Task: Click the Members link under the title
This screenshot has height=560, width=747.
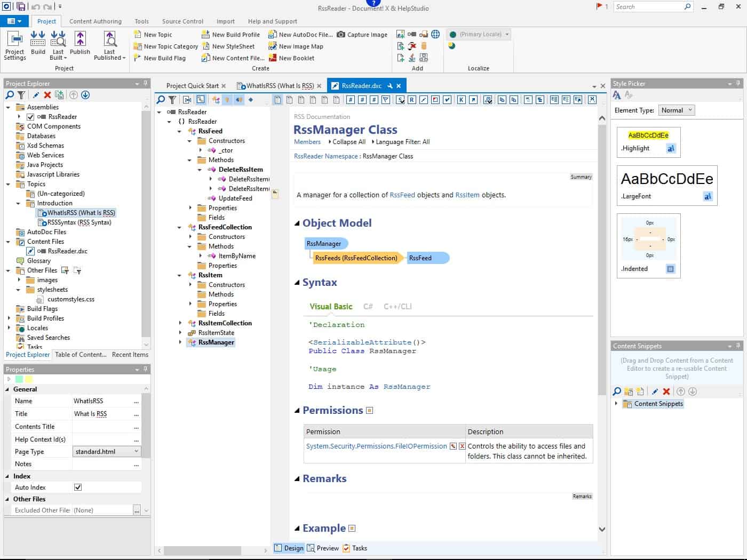Action: [x=307, y=142]
